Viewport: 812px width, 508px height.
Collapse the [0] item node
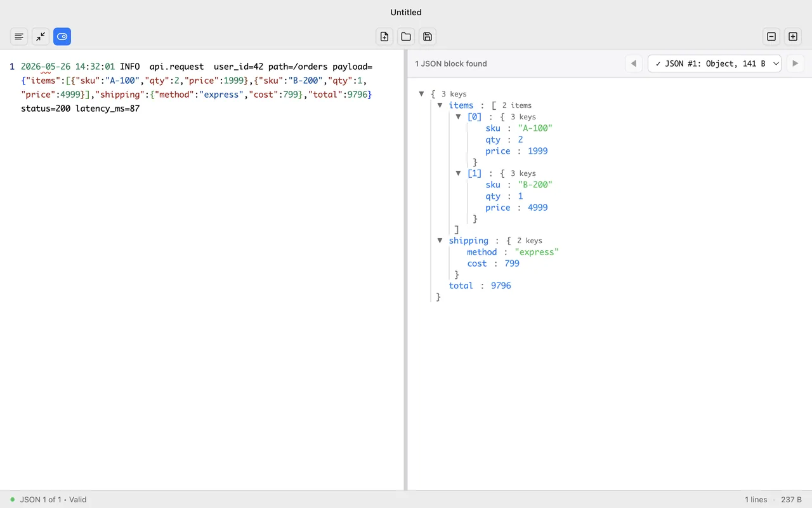coord(459,117)
